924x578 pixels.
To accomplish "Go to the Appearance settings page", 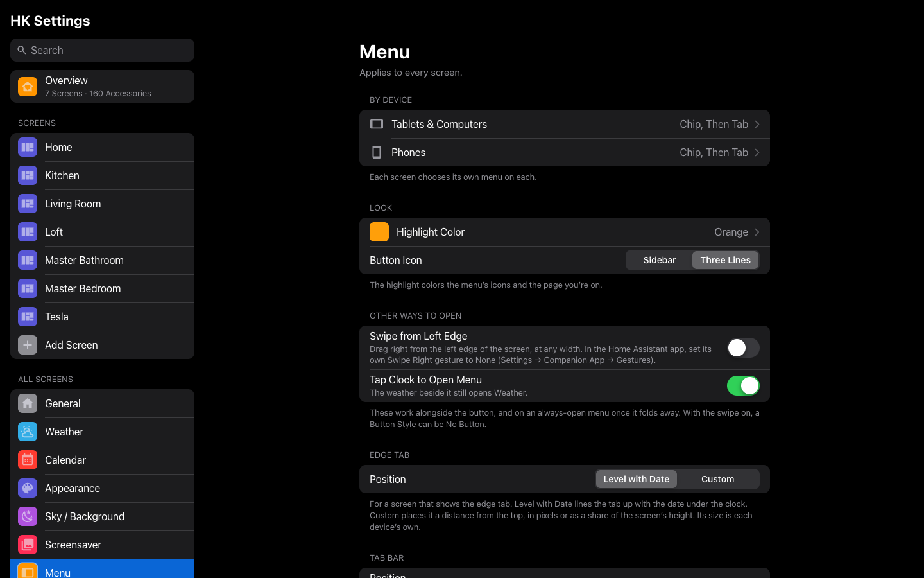I will pyautogui.click(x=102, y=488).
